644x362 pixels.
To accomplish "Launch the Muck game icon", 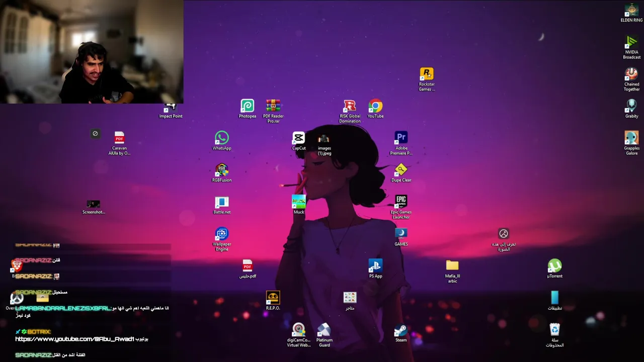I will [299, 205].
